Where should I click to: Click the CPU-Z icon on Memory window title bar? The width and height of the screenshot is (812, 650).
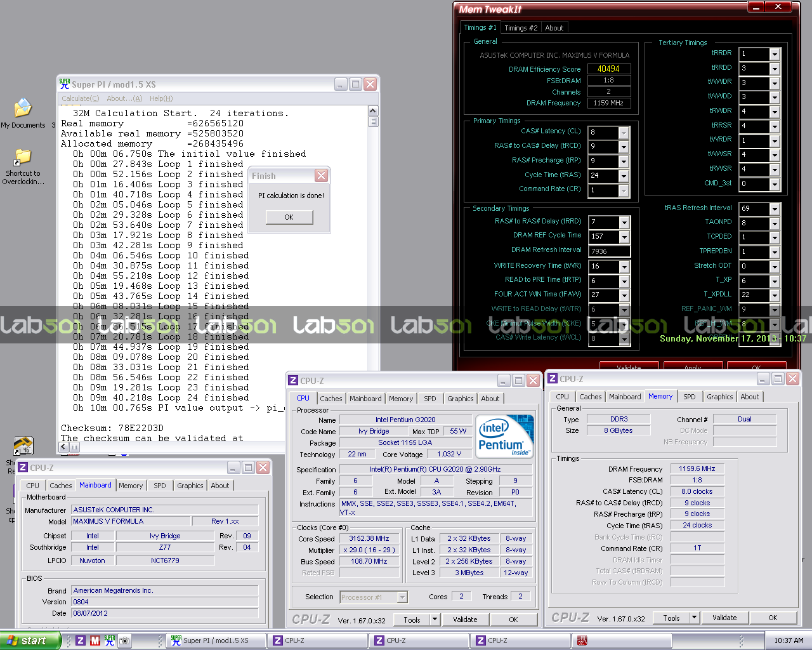(553, 378)
